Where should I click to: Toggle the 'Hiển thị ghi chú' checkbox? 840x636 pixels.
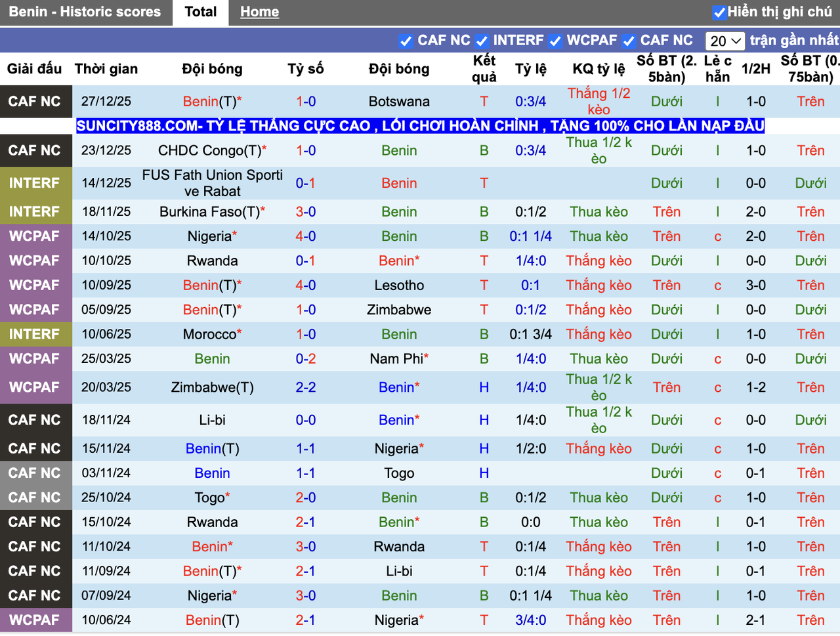[719, 12]
